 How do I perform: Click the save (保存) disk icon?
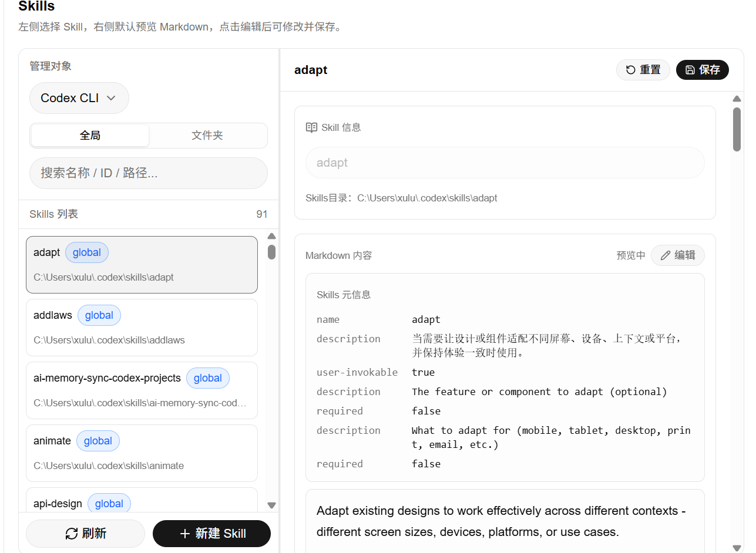pos(690,70)
